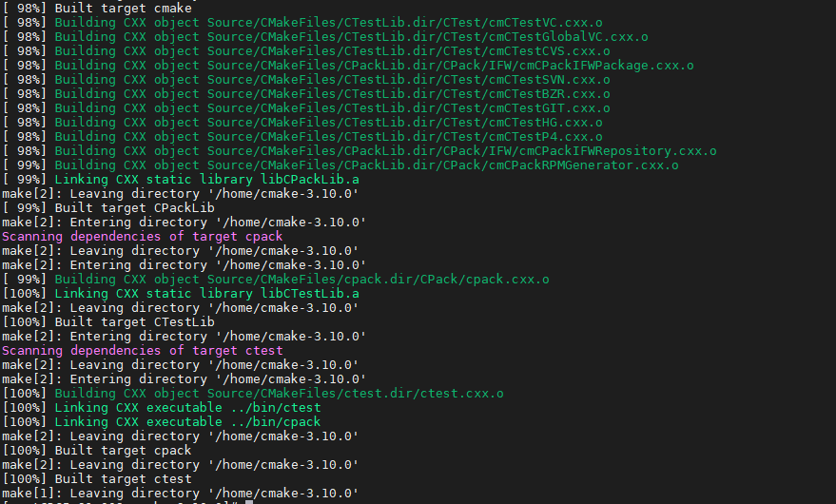Screen dimensions: 836x504
Task: Click the cpack.cxx.o build line
Action: coord(301,279)
